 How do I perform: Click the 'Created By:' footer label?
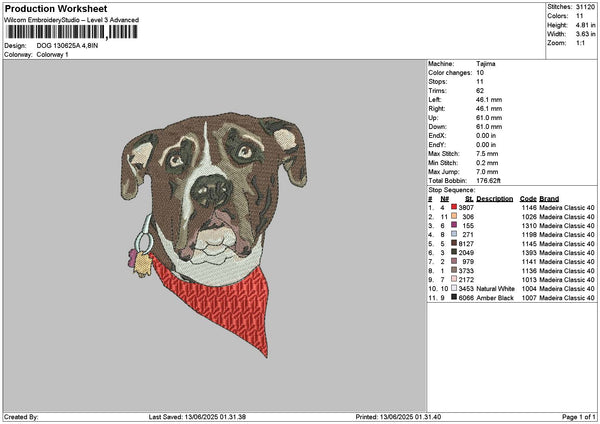click(x=21, y=417)
